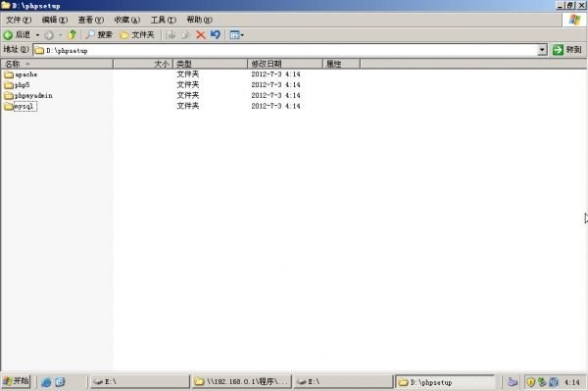Open the Forward button history dropdown arrow
Viewport: 588px width, 391px height.
(x=61, y=35)
